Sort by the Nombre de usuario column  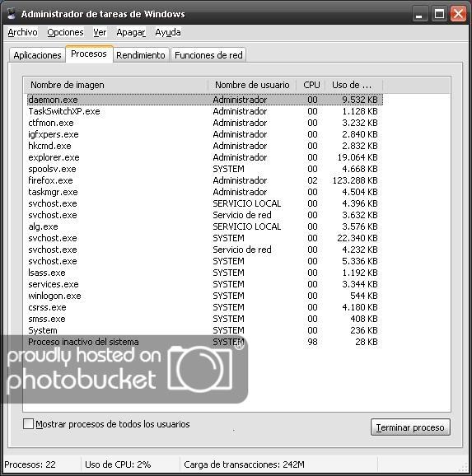252,85
